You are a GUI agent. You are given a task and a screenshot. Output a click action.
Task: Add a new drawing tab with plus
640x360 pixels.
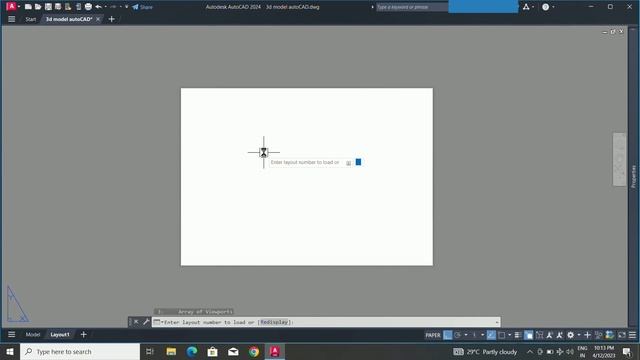pos(111,19)
